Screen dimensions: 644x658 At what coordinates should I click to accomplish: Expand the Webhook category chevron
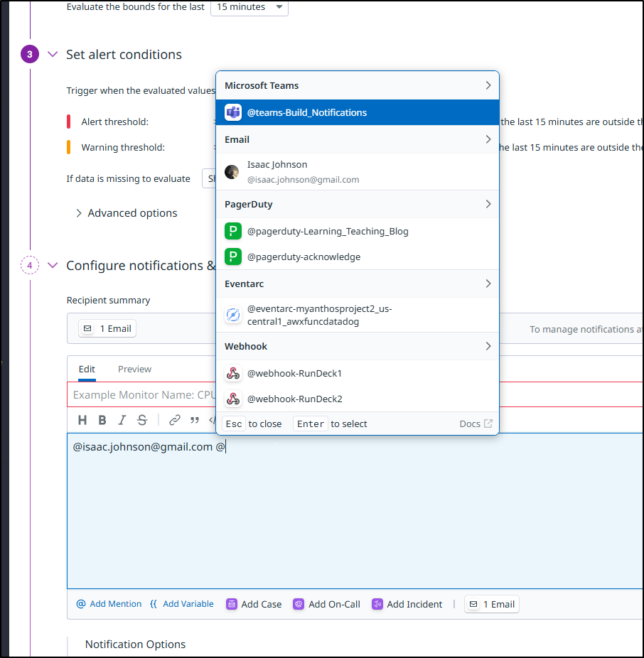click(x=488, y=346)
